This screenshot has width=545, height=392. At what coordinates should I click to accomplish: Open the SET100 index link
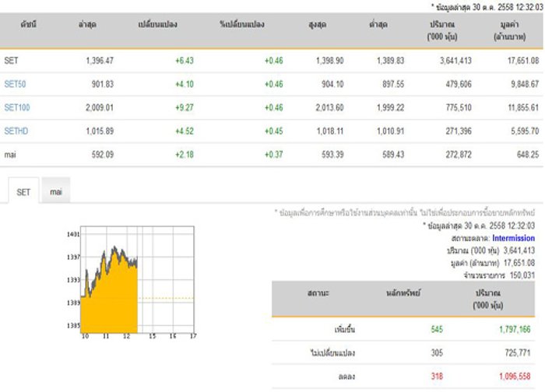tap(17, 107)
